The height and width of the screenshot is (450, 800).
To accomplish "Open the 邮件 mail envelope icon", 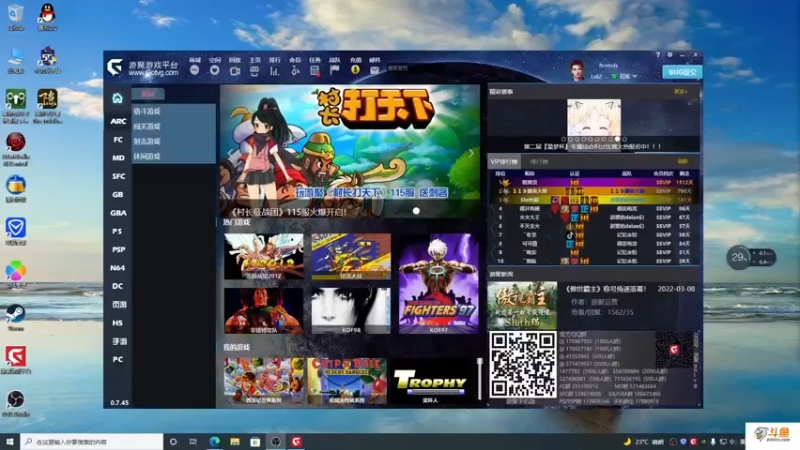I will (x=374, y=70).
